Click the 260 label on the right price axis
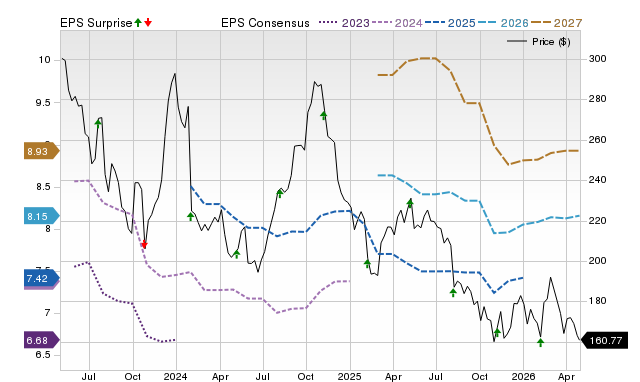This screenshot has width=640, height=382. tap(598, 140)
